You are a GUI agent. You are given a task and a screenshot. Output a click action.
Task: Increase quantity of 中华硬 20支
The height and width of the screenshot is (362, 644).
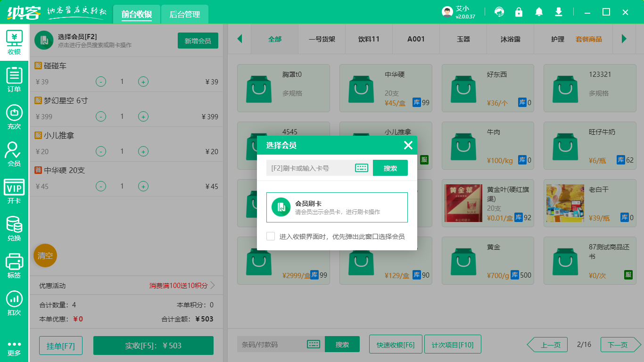coord(143,186)
